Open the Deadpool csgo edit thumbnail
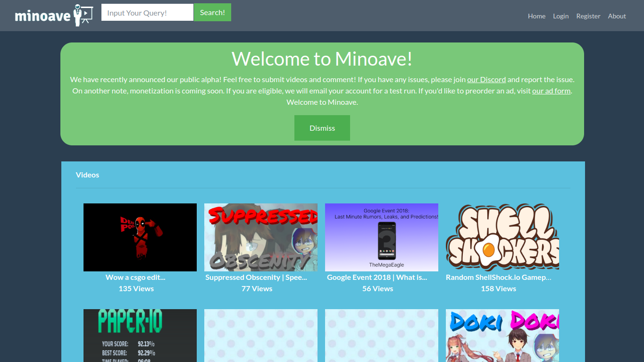This screenshot has height=362, width=644. 140,237
